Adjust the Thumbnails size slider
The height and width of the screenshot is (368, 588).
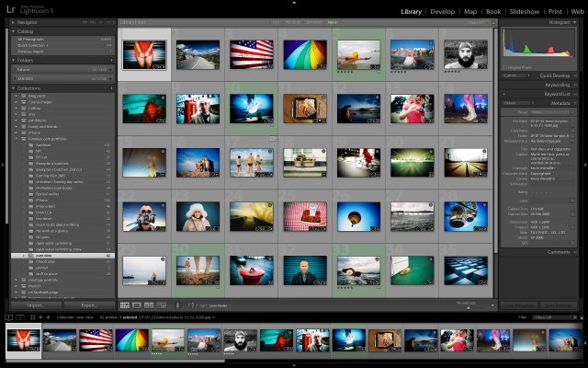pyautogui.click(x=469, y=307)
